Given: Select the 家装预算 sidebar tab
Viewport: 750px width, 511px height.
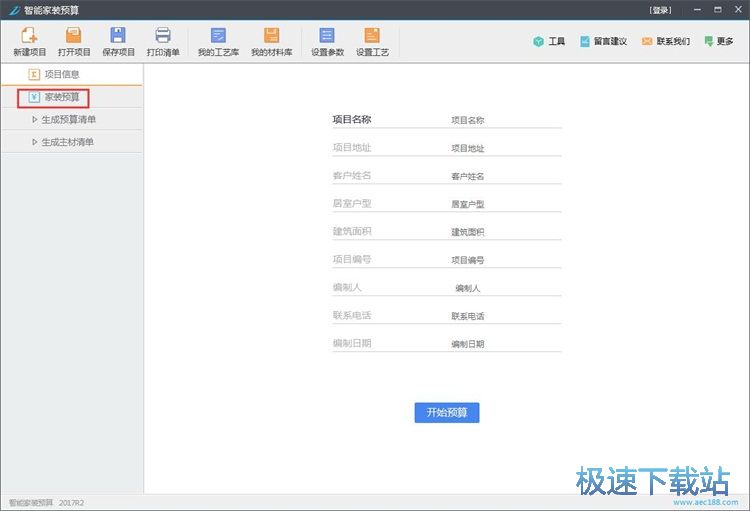Looking at the screenshot, I should pos(61,97).
